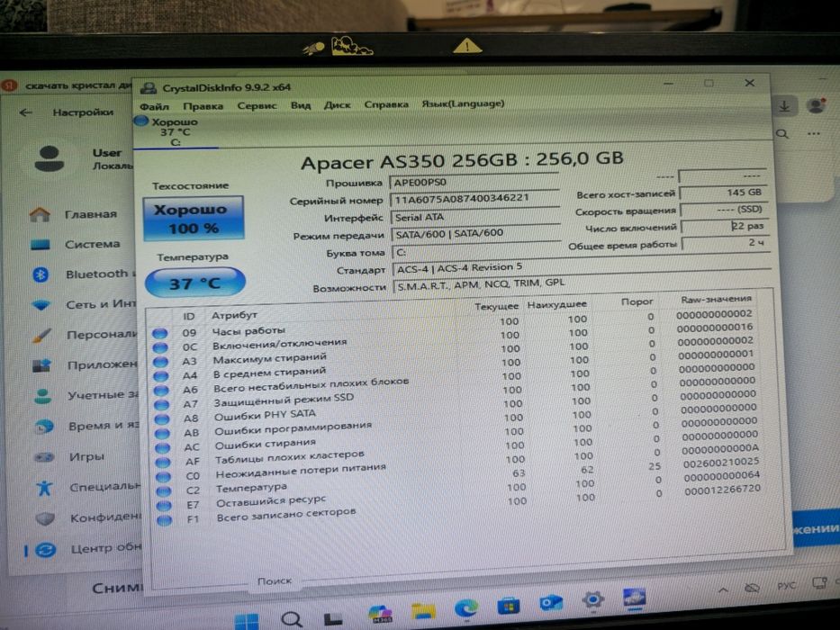Screen dimensions: 840x630
Task: Click the status icon for Часы работы
Action: click(x=159, y=333)
